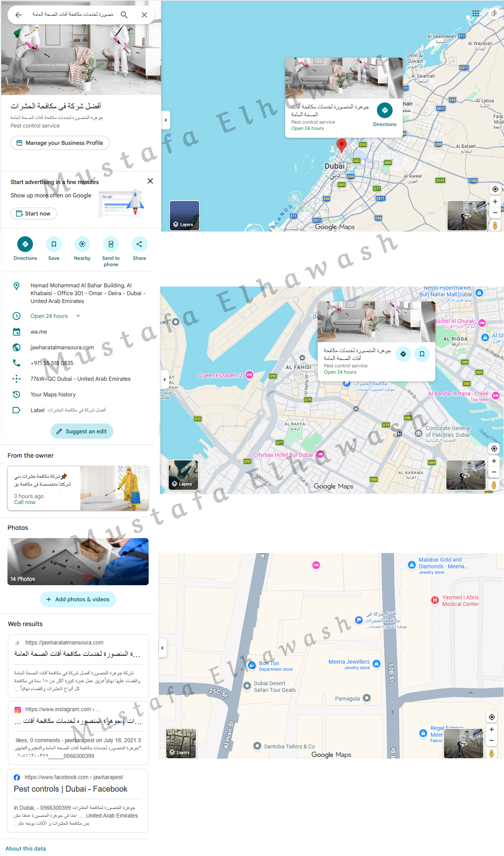504x856 pixels.
Task: Open the 14 Photos thumbnail
Action: (x=78, y=561)
